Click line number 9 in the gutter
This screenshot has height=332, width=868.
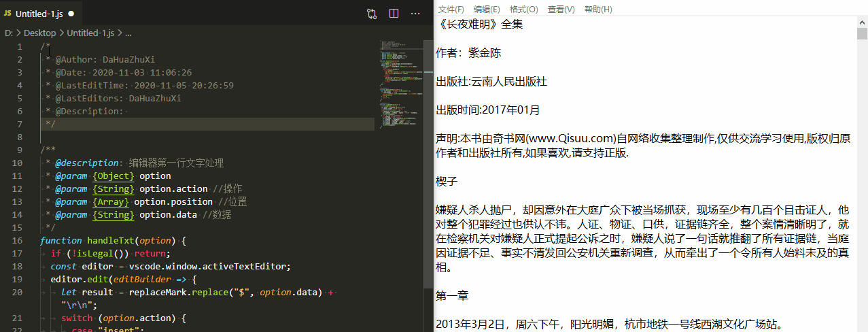coord(20,150)
